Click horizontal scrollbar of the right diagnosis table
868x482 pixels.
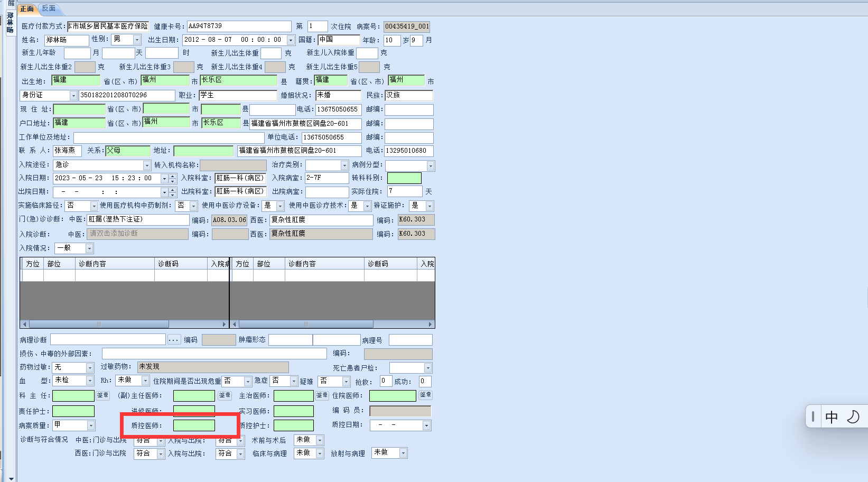coord(306,324)
